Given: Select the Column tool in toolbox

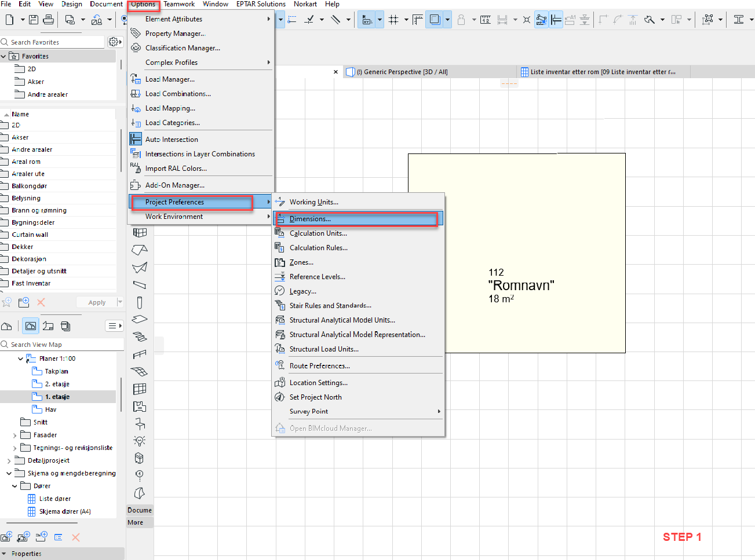Looking at the screenshot, I should pos(140,302).
